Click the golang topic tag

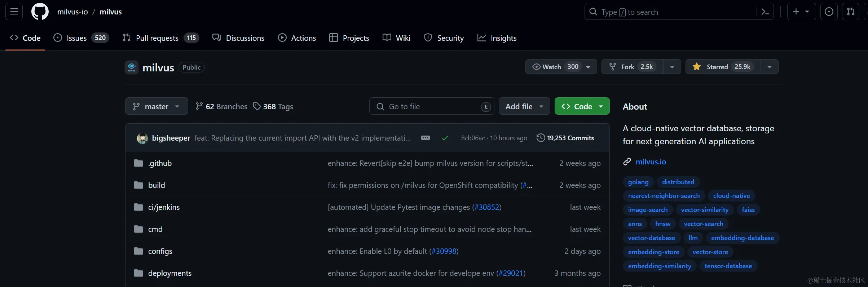638,182
